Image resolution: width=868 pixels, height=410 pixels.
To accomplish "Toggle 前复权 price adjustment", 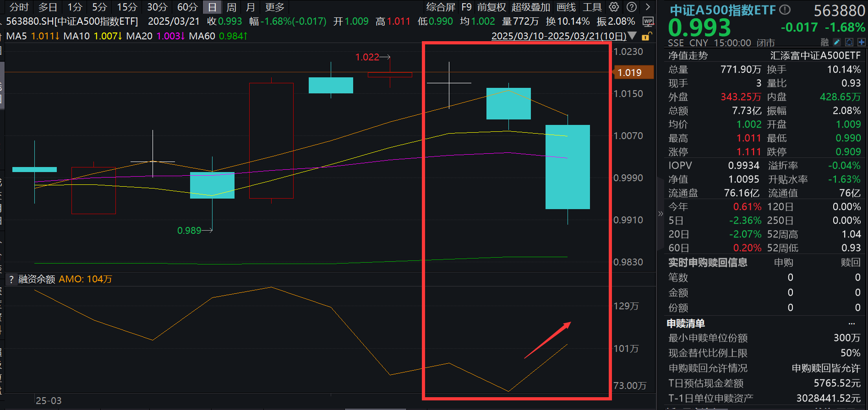I will pos(491,7).
